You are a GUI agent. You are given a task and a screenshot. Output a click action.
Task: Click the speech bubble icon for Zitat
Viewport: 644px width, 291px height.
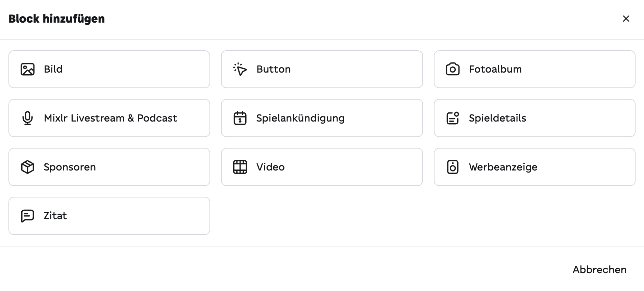[27, 216]
